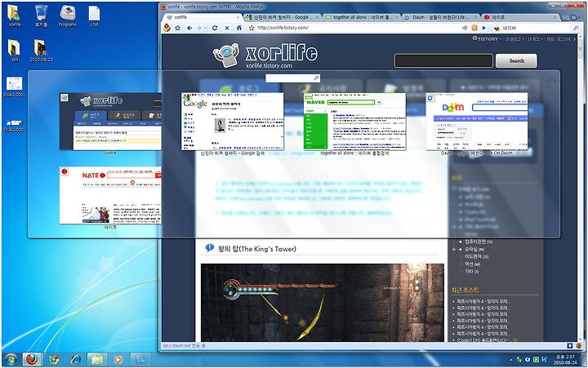The height and width of the screenshot is (368, 588).
Task: Open the Recycle Bin on desktop
Action: (42, 16)
